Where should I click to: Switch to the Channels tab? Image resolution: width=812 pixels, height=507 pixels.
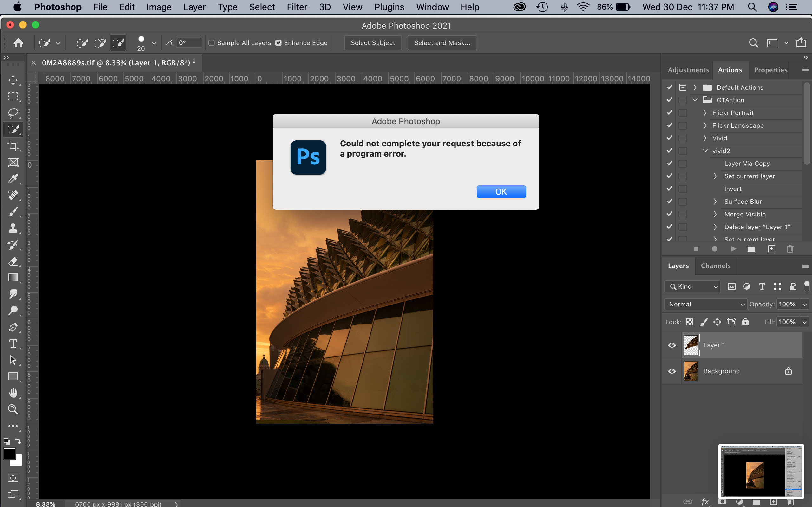[x=715, y=266]
